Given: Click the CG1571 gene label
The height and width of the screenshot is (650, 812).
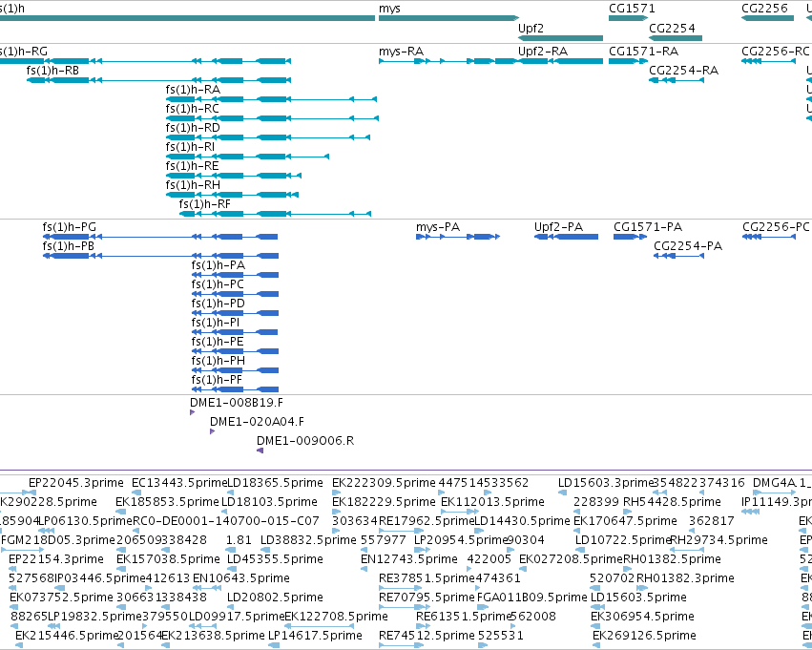Looking at the screenshot, I should pos(632,9).
